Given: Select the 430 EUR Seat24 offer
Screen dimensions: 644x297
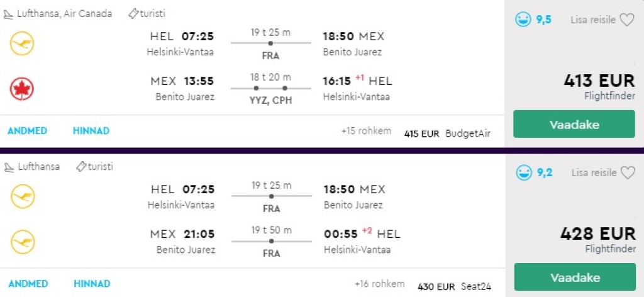Looking at the screenshot, I should (454, 286).
